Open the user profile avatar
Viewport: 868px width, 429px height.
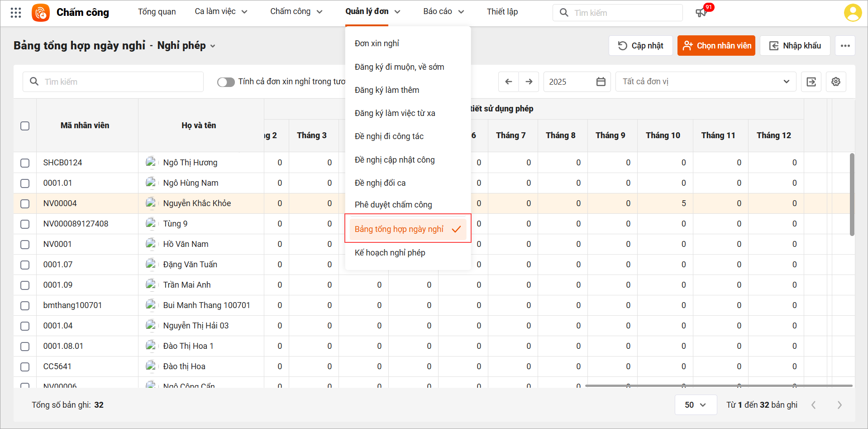pos(853,13)
